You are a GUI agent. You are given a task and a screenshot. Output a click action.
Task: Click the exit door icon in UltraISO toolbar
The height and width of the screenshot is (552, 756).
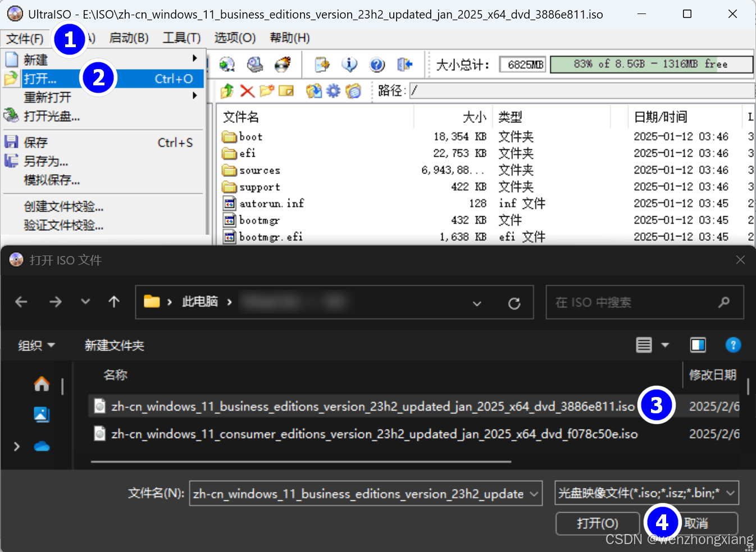(x=404, y=65)
